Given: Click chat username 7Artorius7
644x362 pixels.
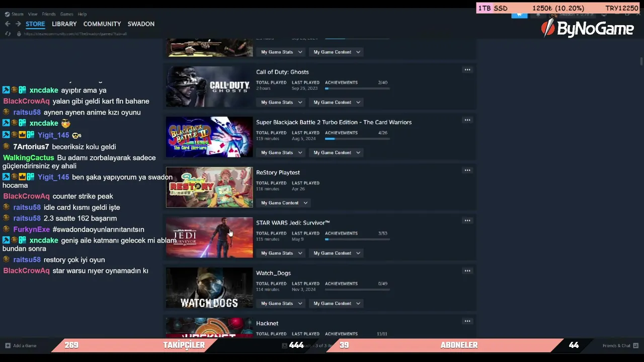Looking at the screenshot, I should coord(31,147).
